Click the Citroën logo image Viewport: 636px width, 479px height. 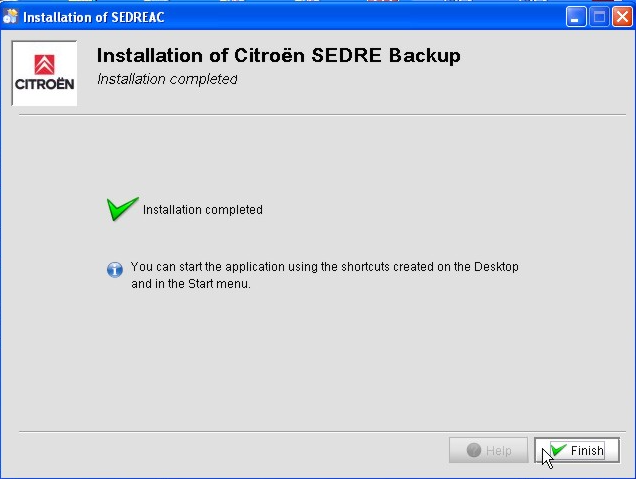click(45, 73)
